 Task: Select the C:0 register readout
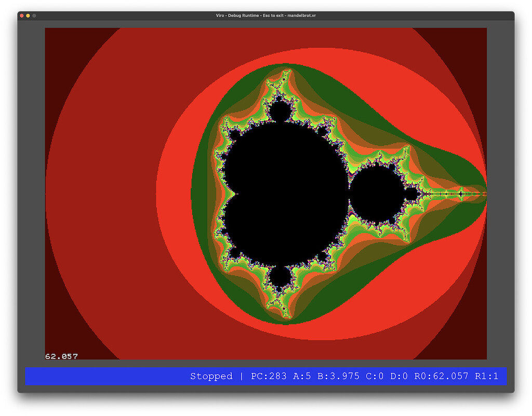[x=374, y=376]
